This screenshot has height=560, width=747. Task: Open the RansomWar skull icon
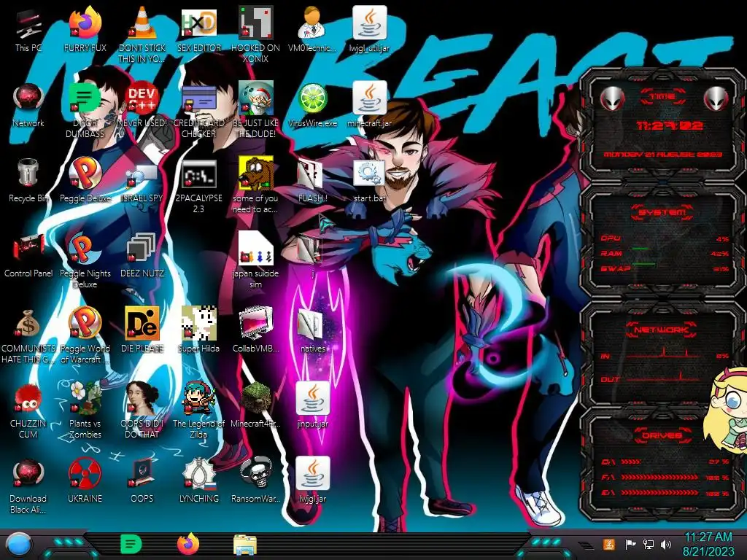click(256, 480)
